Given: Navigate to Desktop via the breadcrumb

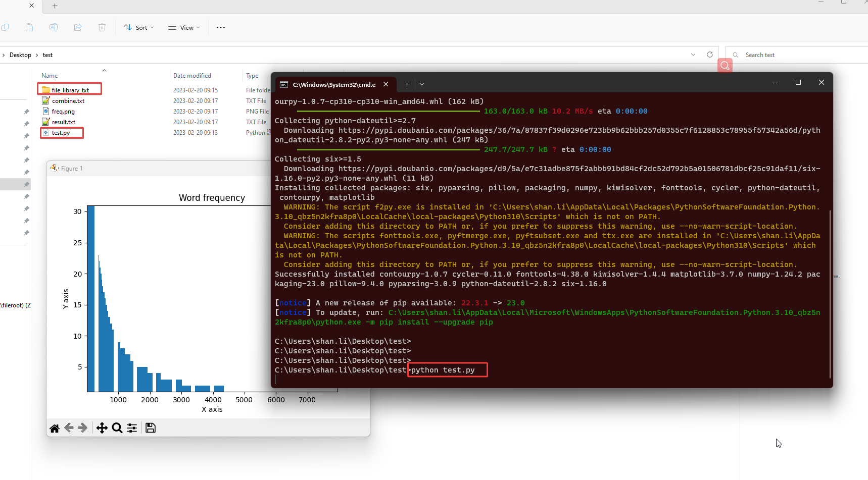Looking at the screenshot, I should [x=20, y=55].
